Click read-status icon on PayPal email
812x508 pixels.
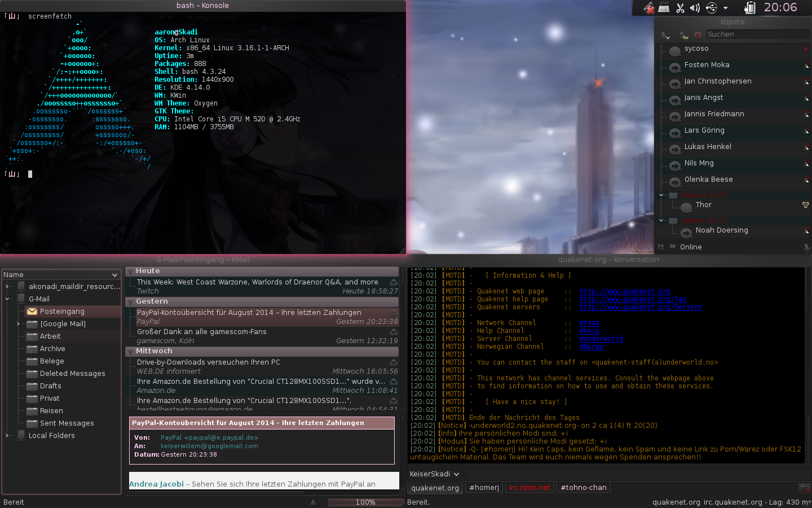click(x=394, y=313)
